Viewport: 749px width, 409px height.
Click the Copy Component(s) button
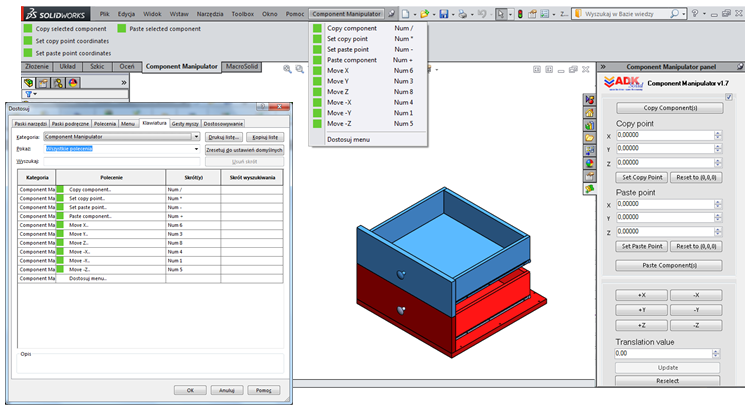[670, 108]
